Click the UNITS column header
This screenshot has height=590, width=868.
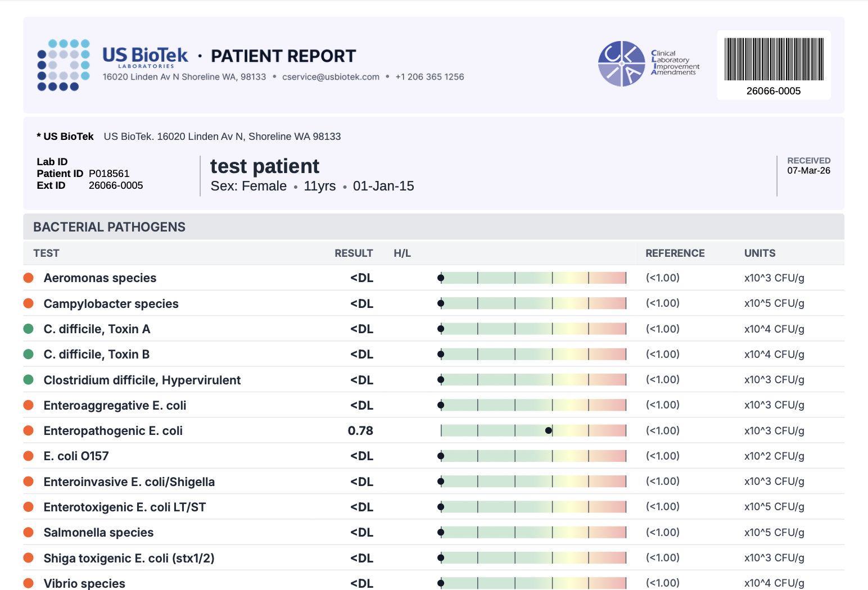coord(759,253)
